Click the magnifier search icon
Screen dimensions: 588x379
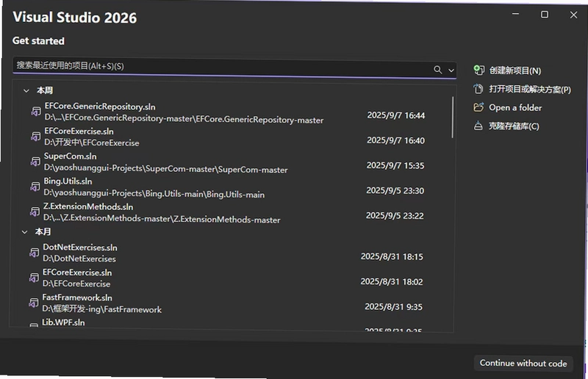437,70
